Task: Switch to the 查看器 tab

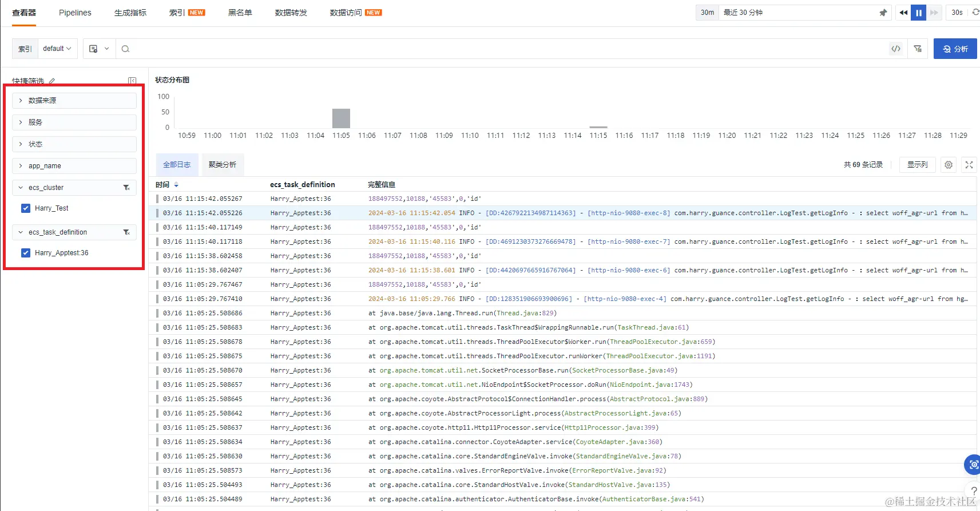Action: click(x=24, y=13)
